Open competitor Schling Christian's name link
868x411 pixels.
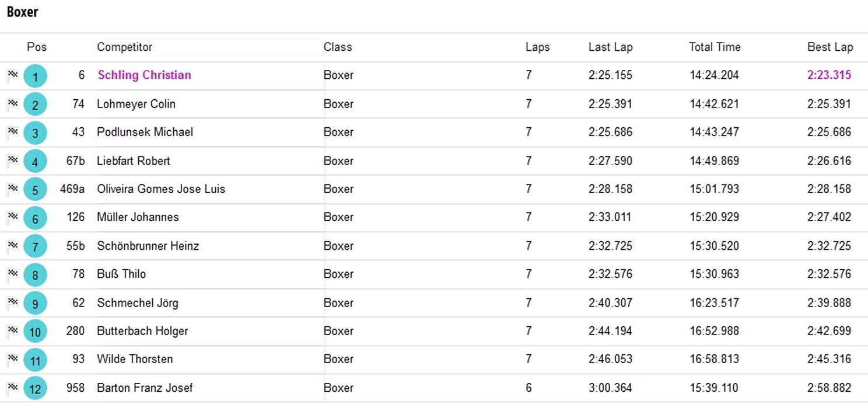144,75
